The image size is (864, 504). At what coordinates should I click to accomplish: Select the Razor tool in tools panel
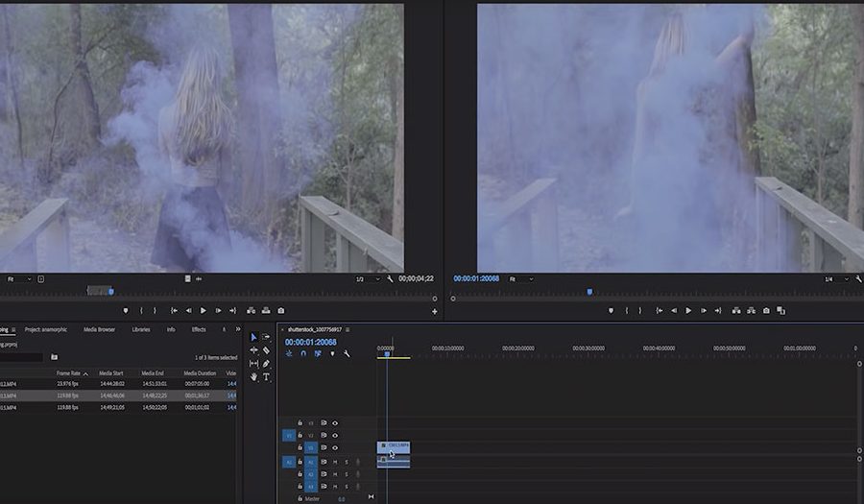coord(266,350)
